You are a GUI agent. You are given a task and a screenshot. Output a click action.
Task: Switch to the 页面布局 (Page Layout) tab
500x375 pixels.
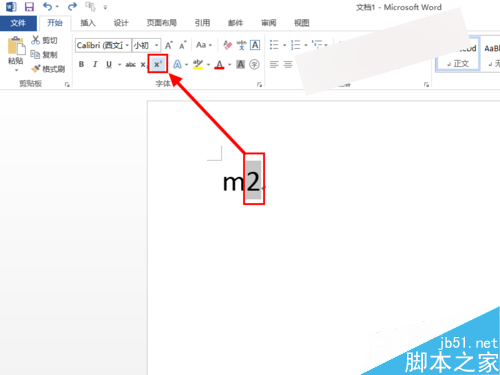point(162,23)
